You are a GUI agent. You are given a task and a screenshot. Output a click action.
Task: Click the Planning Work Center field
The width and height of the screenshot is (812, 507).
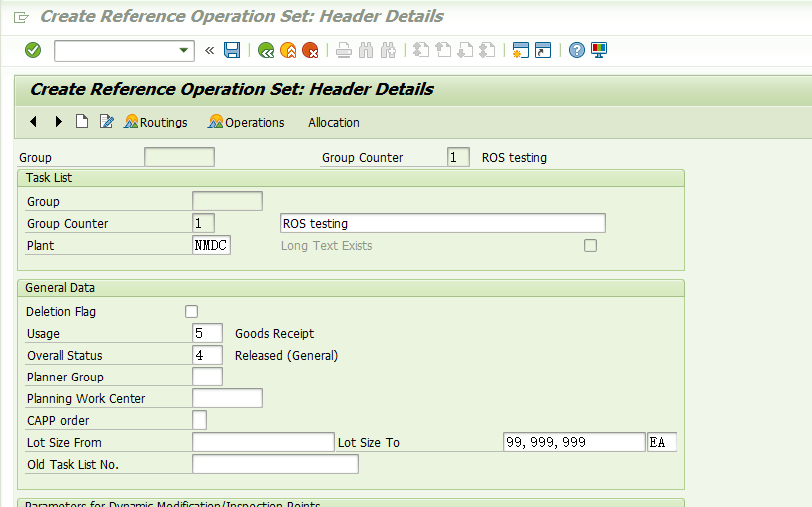[x=227, y=398]
